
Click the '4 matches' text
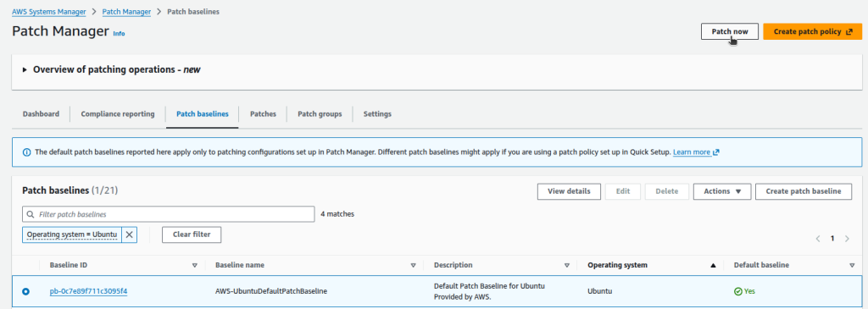click(x=337, y=214)
